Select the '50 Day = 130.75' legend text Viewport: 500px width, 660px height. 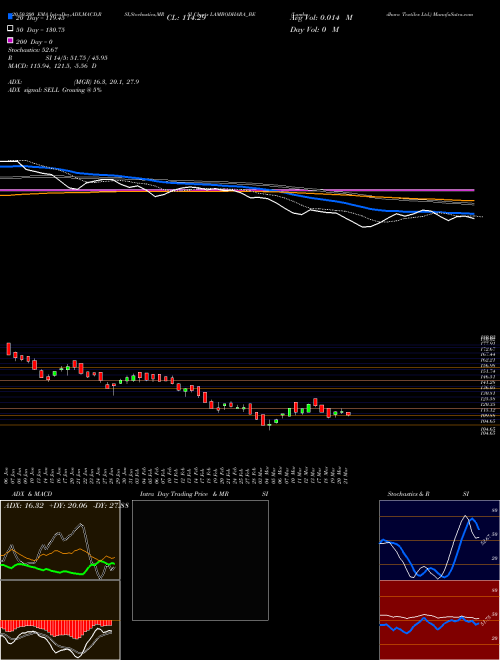coord(40,30)
